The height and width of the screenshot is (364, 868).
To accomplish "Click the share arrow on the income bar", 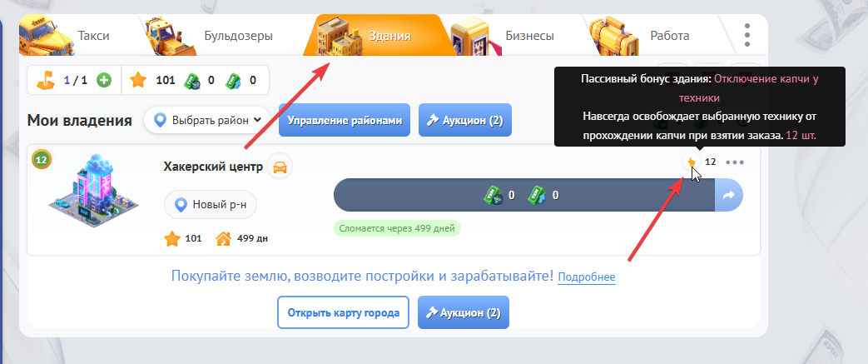I will [728, 195].
